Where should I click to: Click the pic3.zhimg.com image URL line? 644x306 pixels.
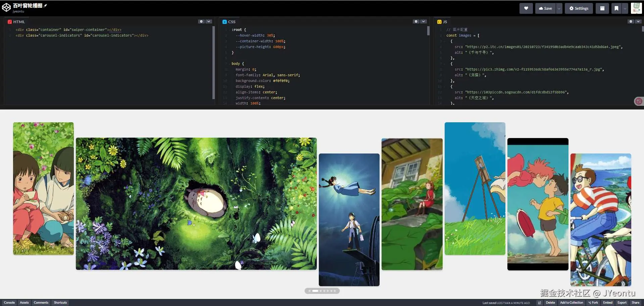[x=529, y=69]
